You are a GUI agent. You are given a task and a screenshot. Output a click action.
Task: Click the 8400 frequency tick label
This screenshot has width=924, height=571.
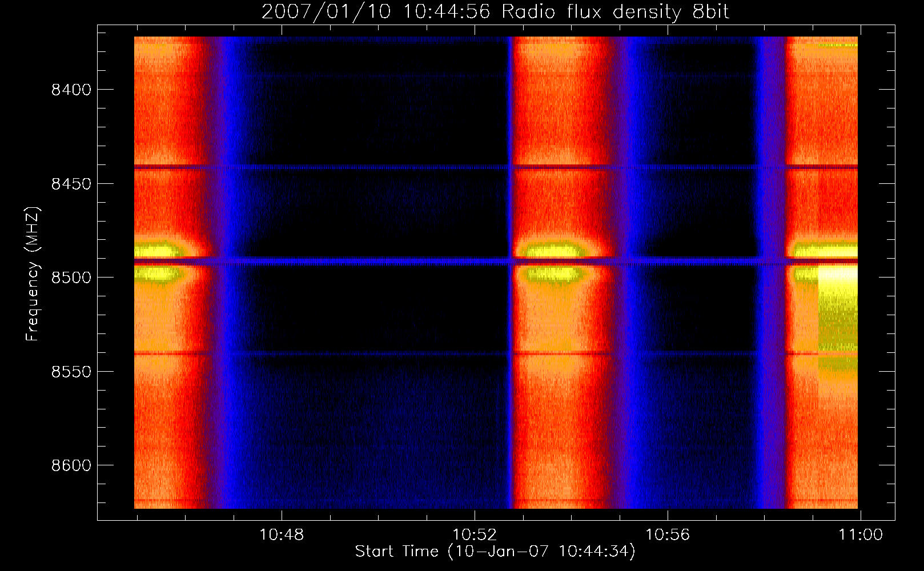point(71,90)
